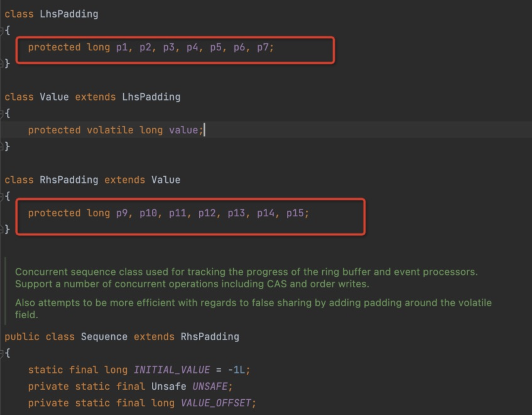
Task: Collapse RhsPadding class body at its opening brace fold marker
Action: point(1,196)
